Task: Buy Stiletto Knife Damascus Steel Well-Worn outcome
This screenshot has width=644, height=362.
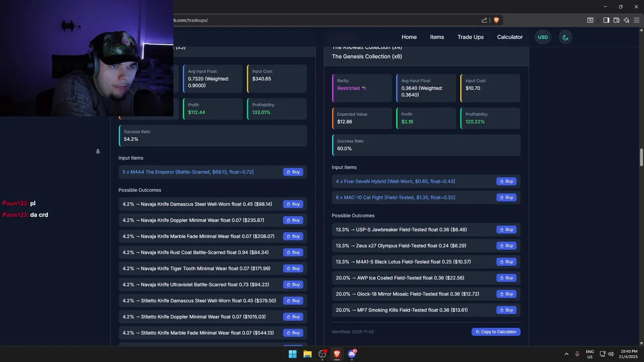Action: click(x=293, y=301)
